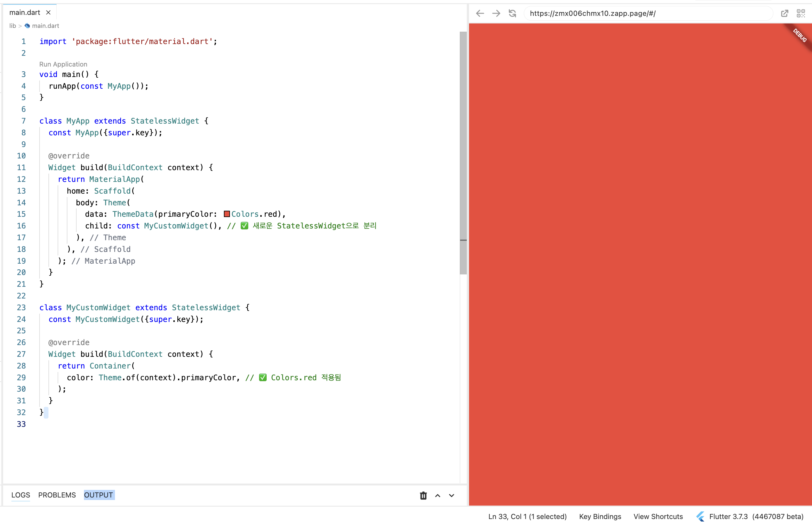Switch to the LOGS tab
812x526 pixels.
(21, 495)
